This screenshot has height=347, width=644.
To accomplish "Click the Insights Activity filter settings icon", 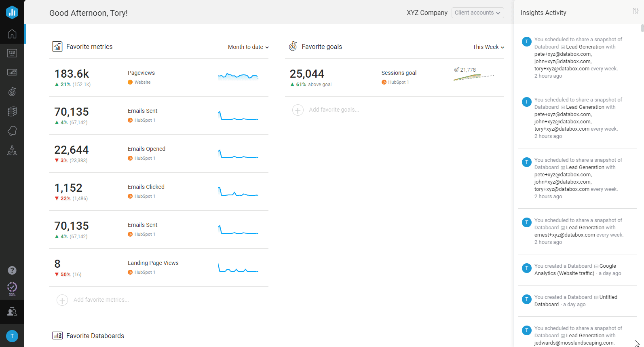I will pyautogui.click(x=636, y=11).
